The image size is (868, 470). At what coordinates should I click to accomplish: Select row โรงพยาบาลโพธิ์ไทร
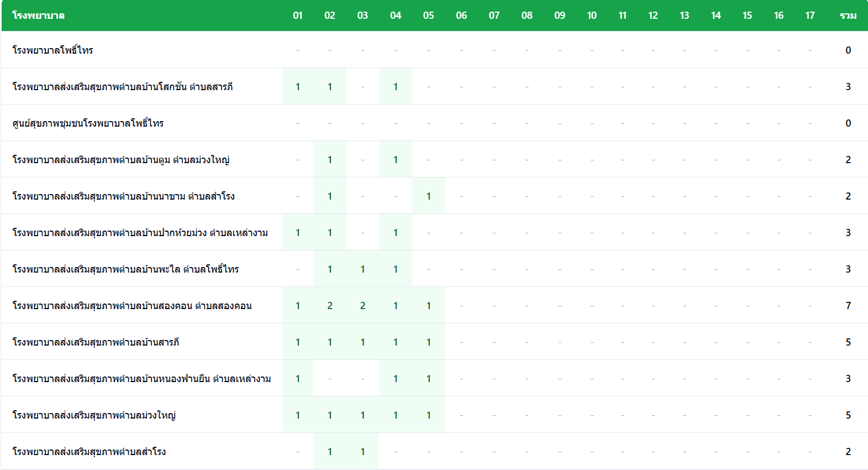[434, 50]
